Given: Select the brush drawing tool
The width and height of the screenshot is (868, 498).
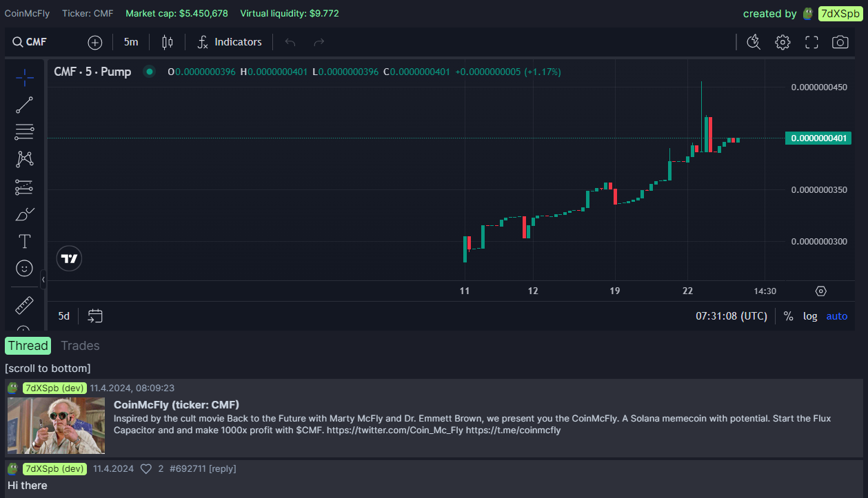Looking at the screenshot, I should coord(25,214).
